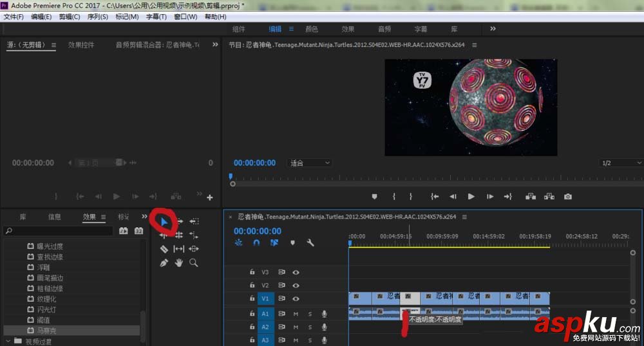The height and width of the screenshot is (346, 644).
Task: Step back one frame in program monitor
Action: click(453, 197)
